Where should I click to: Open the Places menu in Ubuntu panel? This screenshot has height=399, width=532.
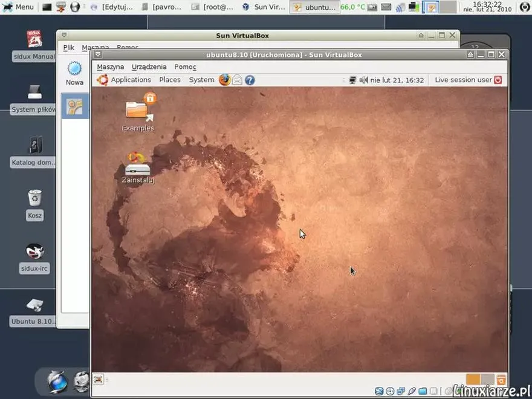coord(170,80)
